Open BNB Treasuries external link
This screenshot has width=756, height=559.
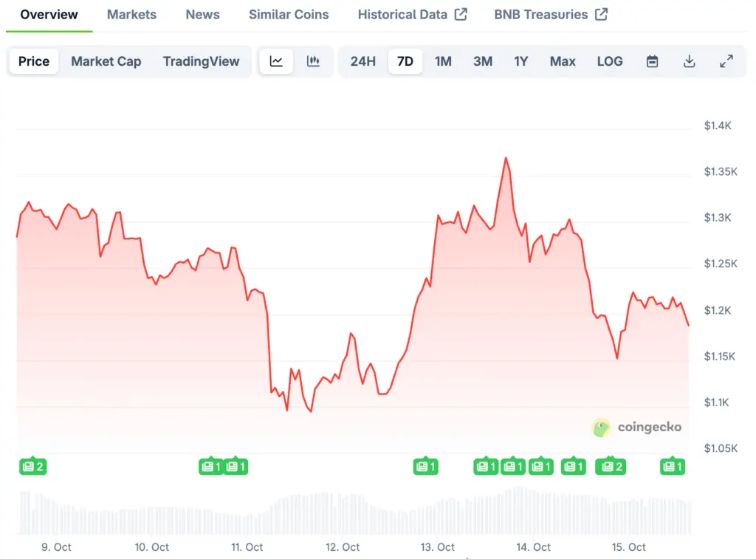(551, 15)
